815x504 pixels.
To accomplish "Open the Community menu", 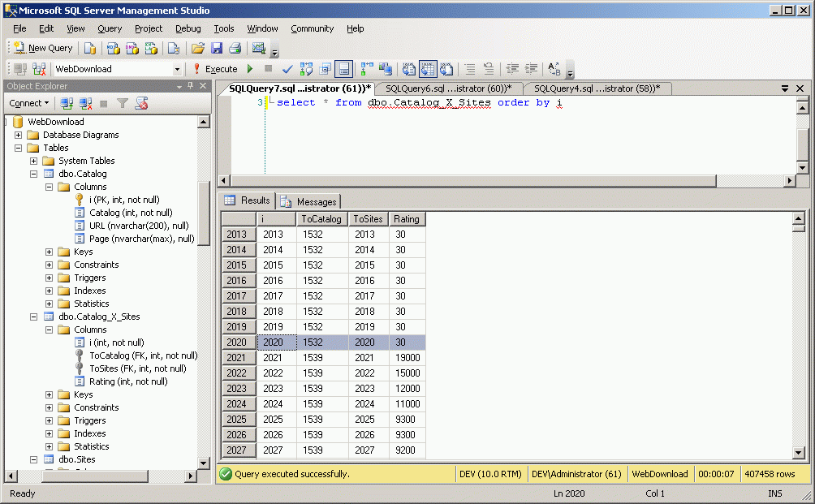I will 312,28.
